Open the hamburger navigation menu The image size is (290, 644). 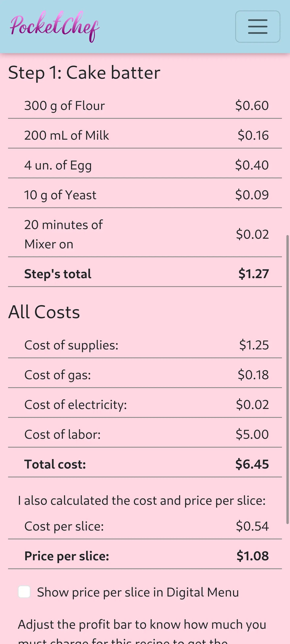257,27
